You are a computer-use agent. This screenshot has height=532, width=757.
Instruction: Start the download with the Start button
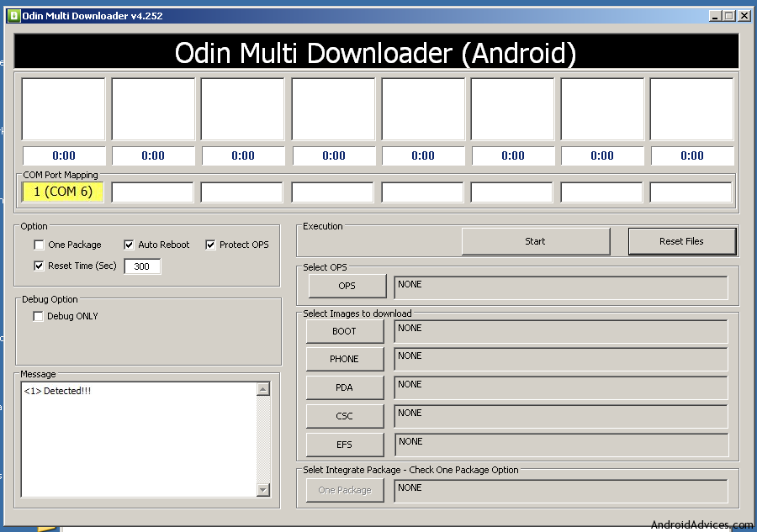pyautogui.click(x=536, y=241)
